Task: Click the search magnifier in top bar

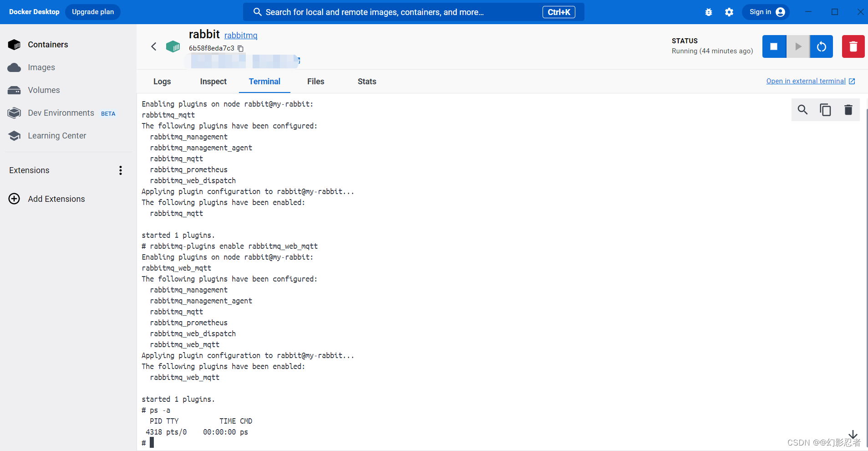Action: (x=257, y=12)
